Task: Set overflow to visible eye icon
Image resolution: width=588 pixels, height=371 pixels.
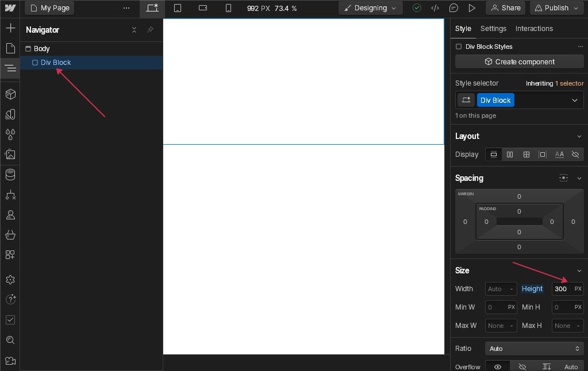Action: 498,366
